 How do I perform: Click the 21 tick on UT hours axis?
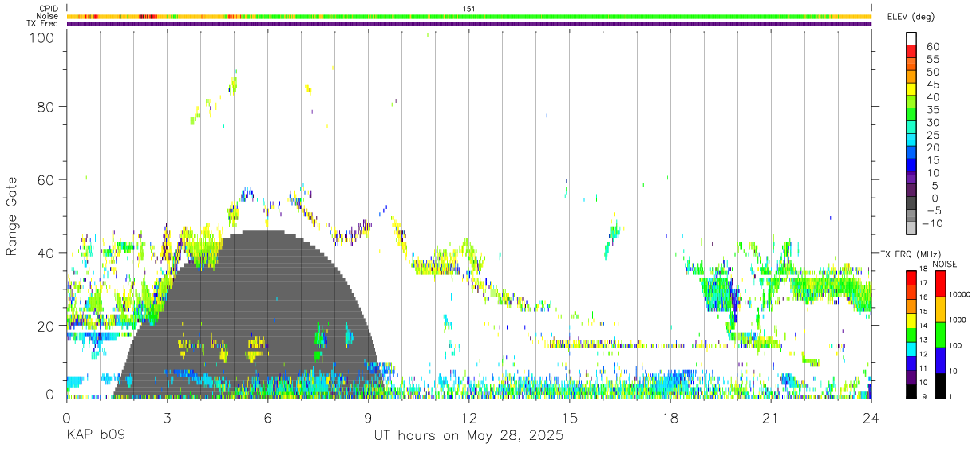point(770,418)
